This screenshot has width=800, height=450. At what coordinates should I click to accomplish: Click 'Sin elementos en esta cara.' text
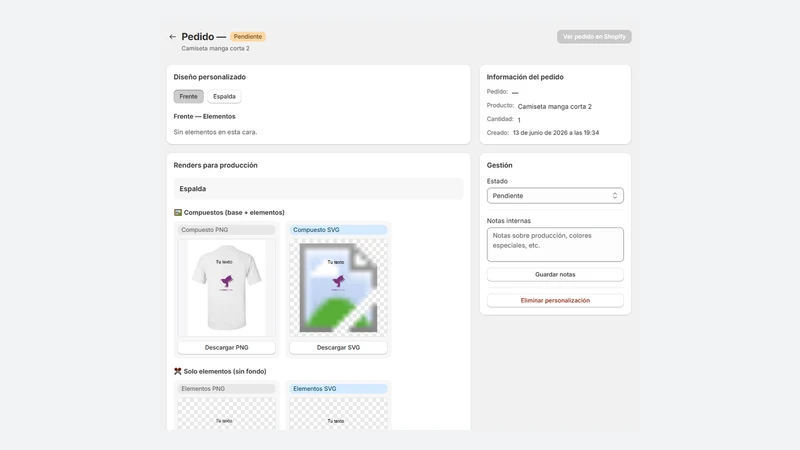point(215,132)
